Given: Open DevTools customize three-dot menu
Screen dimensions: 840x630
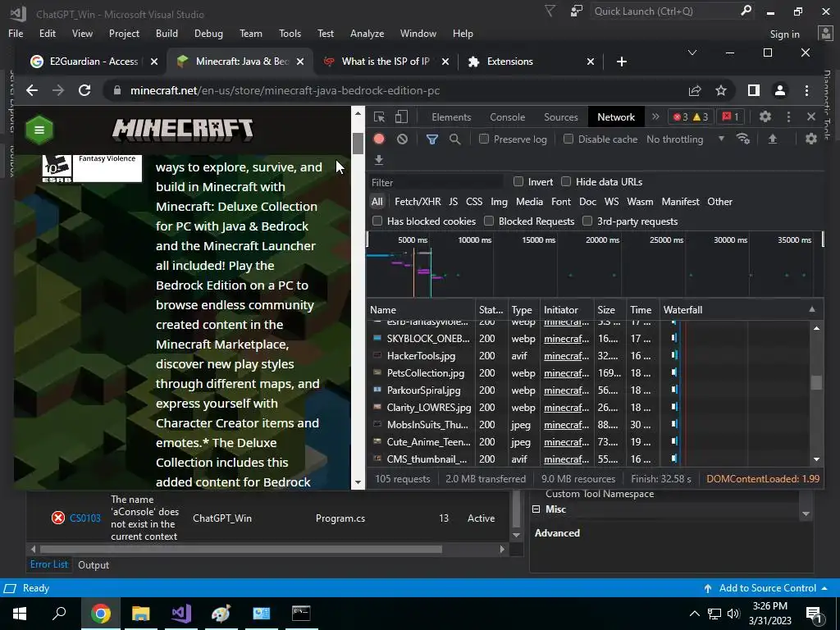Looking at the screenshot, I should point(788,116).
